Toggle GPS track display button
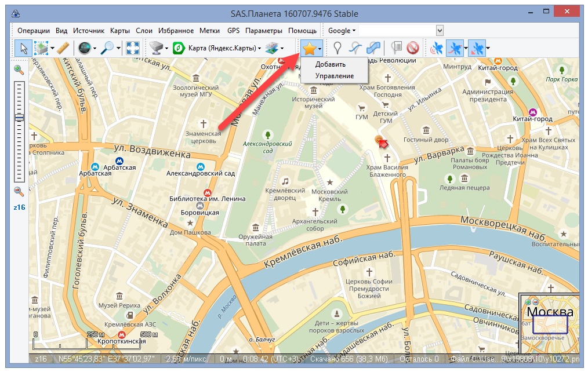 point(456,48)
